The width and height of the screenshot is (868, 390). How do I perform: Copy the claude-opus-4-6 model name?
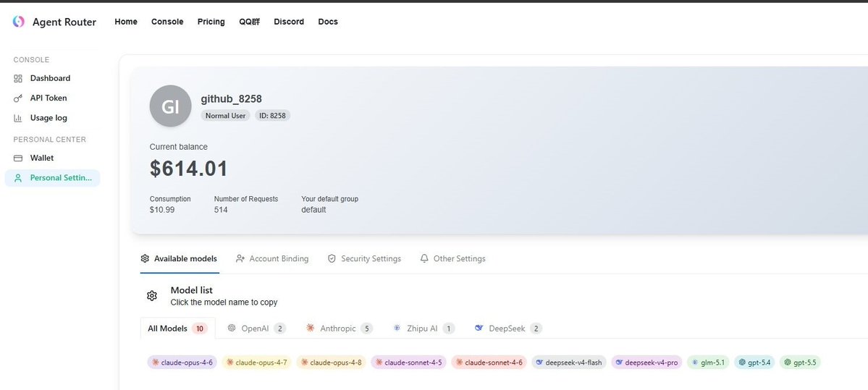coord(182,363)
